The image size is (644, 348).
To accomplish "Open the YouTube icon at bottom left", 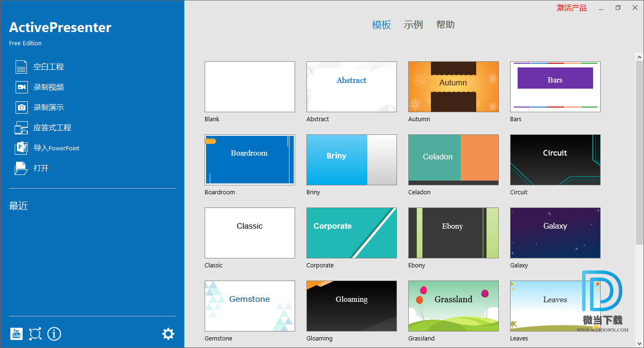I will (x=16, y=334).
